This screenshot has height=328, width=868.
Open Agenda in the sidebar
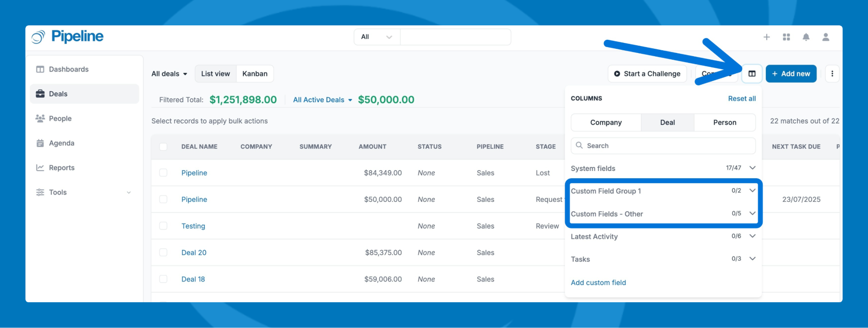(x=85, y=143)
